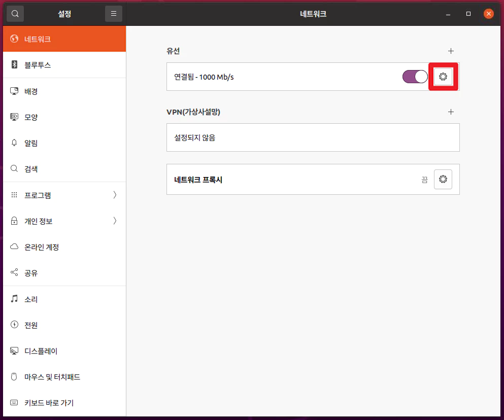Open the 배경 sidebar item
The width and height of the screenshot is (504, 420).
click(64, 91)
